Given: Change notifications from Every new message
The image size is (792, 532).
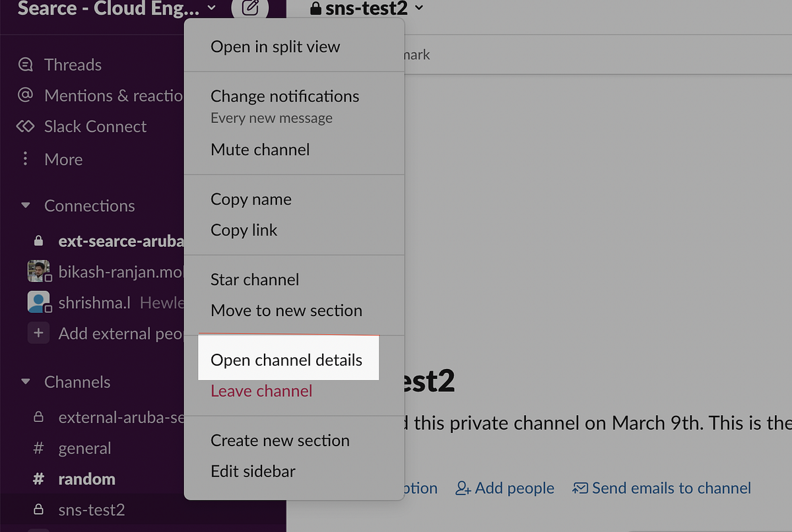Looking at the screenshot, I should point(284,96).
